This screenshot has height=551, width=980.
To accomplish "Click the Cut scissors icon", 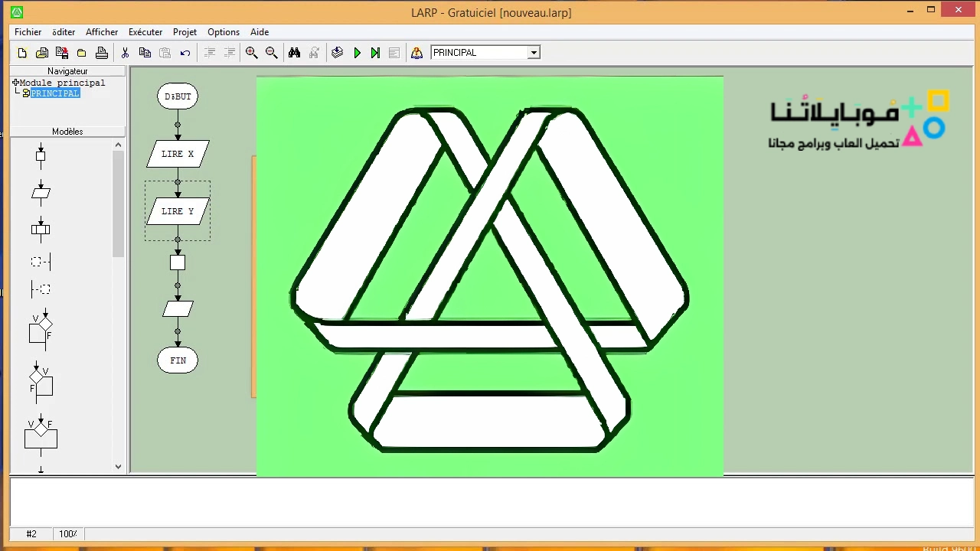I will [125, 53].
